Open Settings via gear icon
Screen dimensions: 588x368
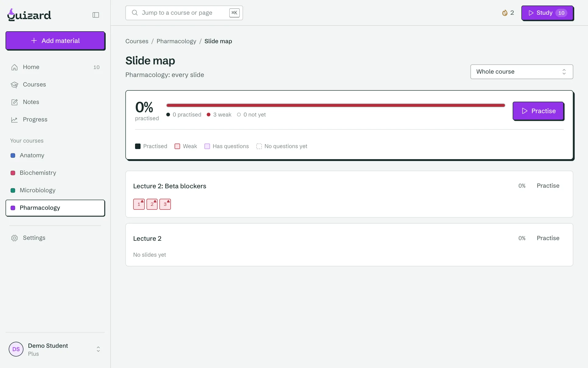click(14, 238)
